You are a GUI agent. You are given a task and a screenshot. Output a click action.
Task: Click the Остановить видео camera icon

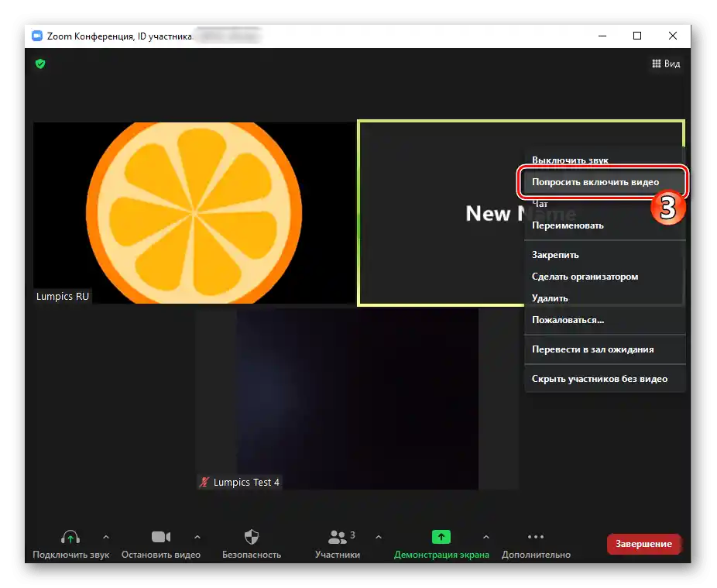pyautogui.click(x=160, y=536)
